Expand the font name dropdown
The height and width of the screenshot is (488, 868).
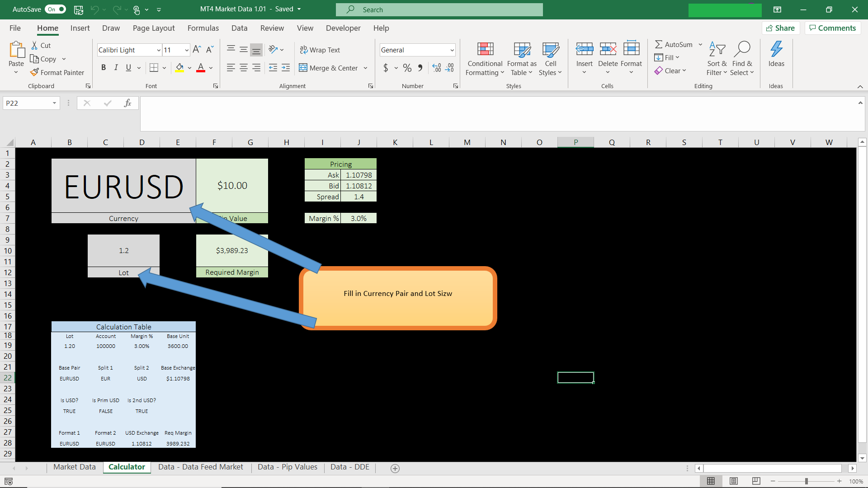(x=159, y=50)
